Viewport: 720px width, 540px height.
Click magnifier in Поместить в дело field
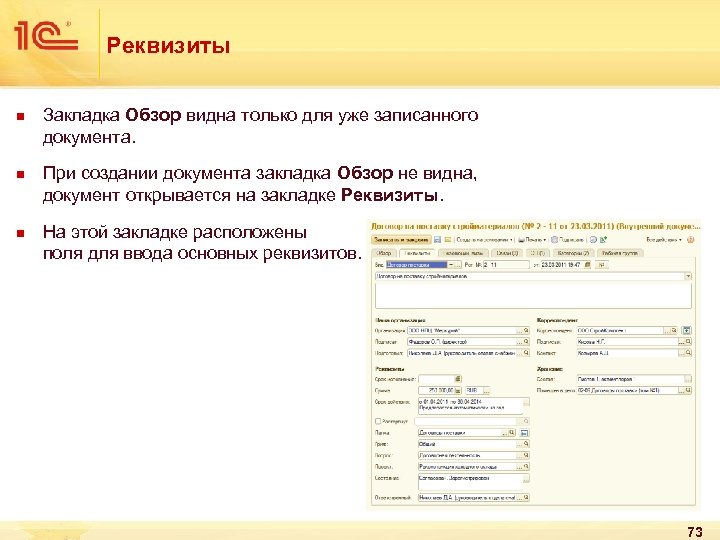point(688,390)
